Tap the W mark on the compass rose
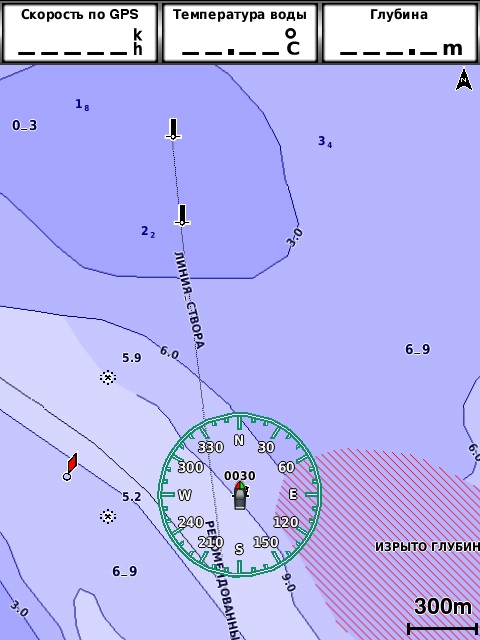This screenshot has width=480, height=640. coord(184,495)
